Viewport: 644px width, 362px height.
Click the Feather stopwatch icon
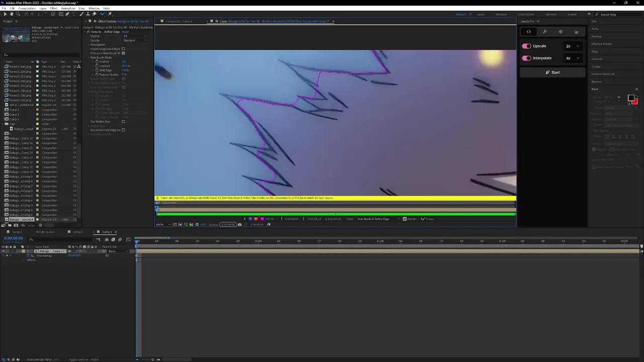coord(97,61)
